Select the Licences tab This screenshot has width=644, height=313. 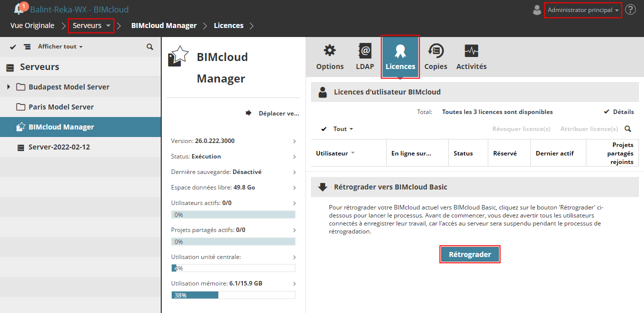[400, 57]
